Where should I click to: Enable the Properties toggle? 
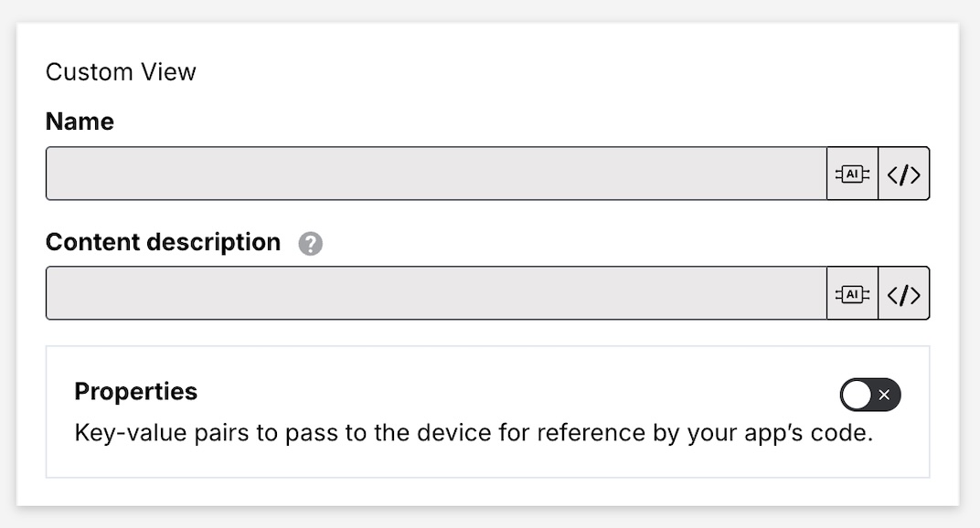point(870,395)
